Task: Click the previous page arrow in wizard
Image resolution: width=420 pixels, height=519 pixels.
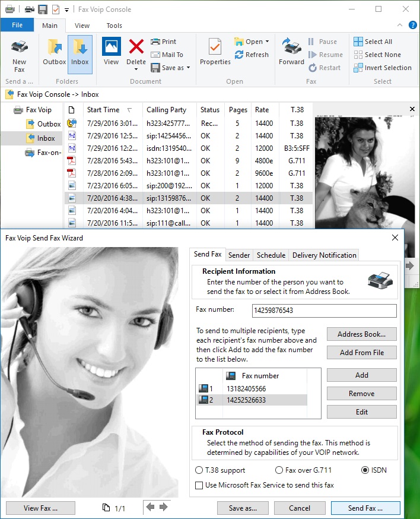Action: (150, 507)
